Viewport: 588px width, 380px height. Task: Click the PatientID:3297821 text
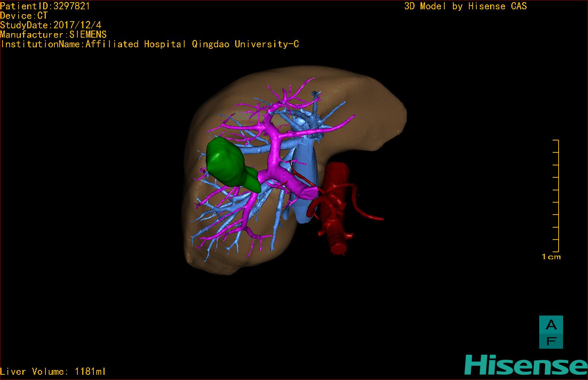[45, 6]
